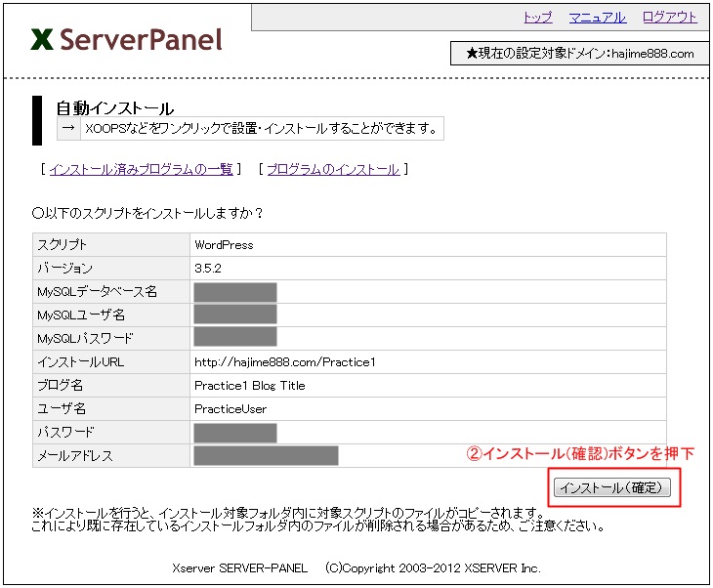Screen dimensions: 713x588
Task: Click the X ServerPanel logo
Action: [x=126, y=40]
